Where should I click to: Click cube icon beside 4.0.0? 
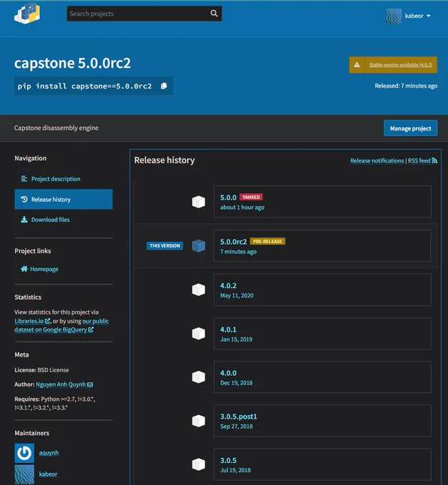[x=198, y=377]
